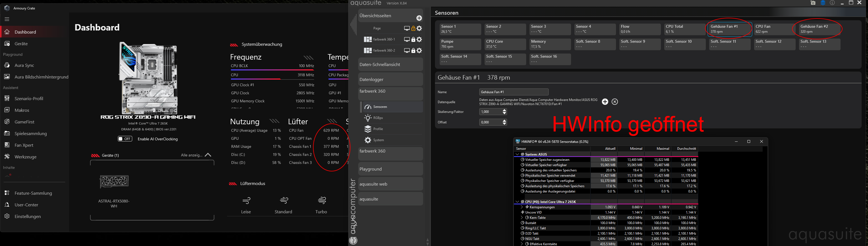The width and height of the screenshot is (868, 246).
Task: Toggle the lock on the Page entry
Action: point(413,28)
